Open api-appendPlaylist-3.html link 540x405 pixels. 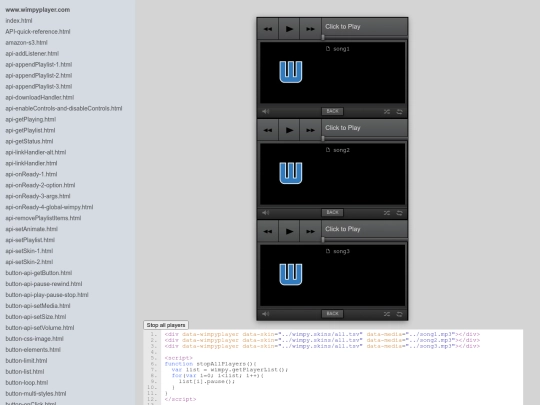tap(39, 86)
